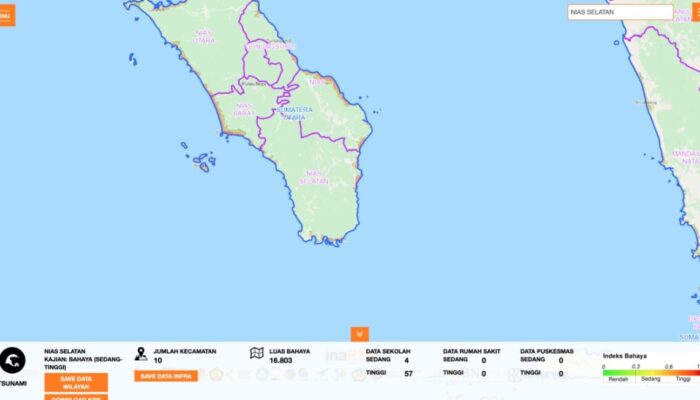The image size is (700, 400).
Task: Click the Indeks Bahaya color gradient bar
Action: pyautogui.click(x=651, y=372)
